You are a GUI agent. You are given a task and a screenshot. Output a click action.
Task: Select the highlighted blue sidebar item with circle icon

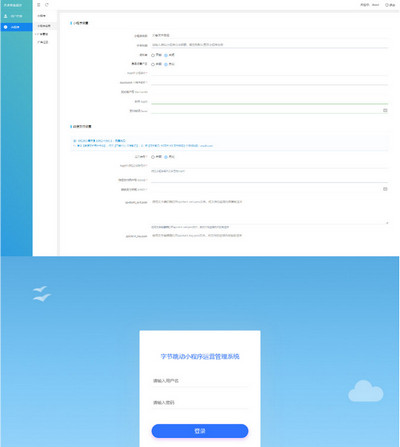click(16, 27)
